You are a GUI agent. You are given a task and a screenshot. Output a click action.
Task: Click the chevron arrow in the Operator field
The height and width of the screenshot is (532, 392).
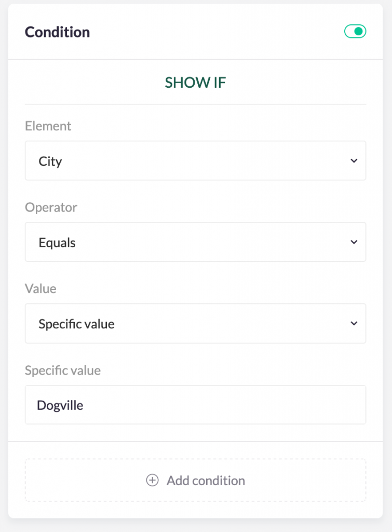click(354, 242)
